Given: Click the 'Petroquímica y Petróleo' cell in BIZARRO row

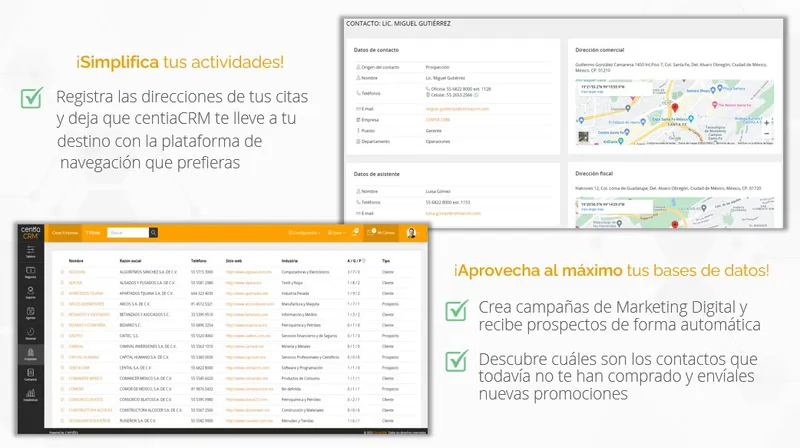Looking at the screenshot, I should point(301,325).
